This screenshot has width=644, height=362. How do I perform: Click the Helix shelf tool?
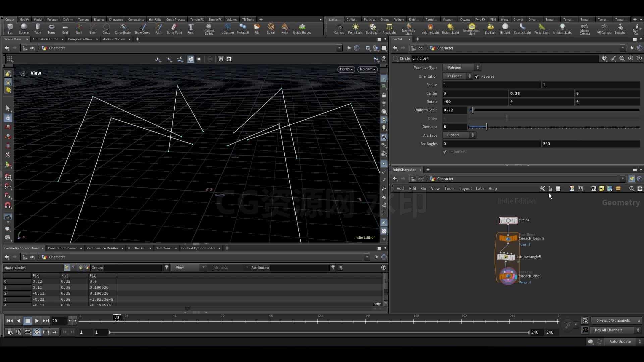pos(285,29)
